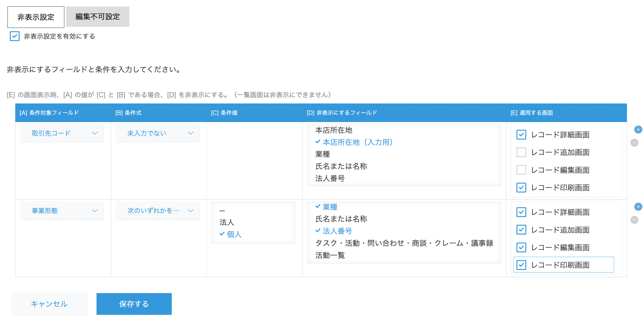The image size is (644, 321).
Task: Remove the 事業形態 rule row
Action: (634, 220)
